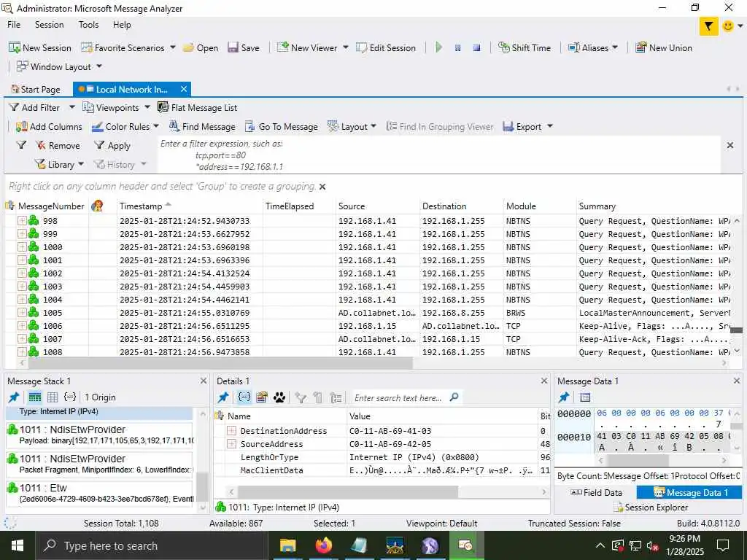
Task: Expand the SourceAddress field
Action: click(x=231, y=444)
